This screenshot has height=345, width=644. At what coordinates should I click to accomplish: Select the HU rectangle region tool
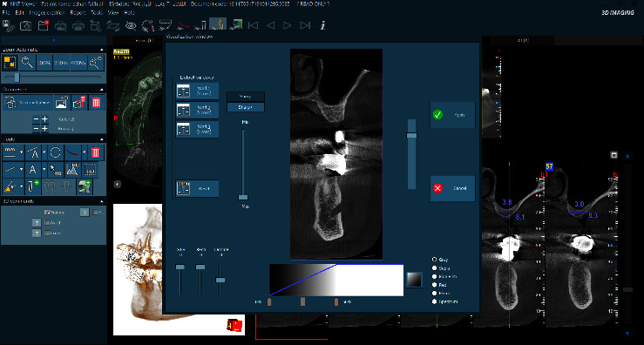[x=90, y=170]
